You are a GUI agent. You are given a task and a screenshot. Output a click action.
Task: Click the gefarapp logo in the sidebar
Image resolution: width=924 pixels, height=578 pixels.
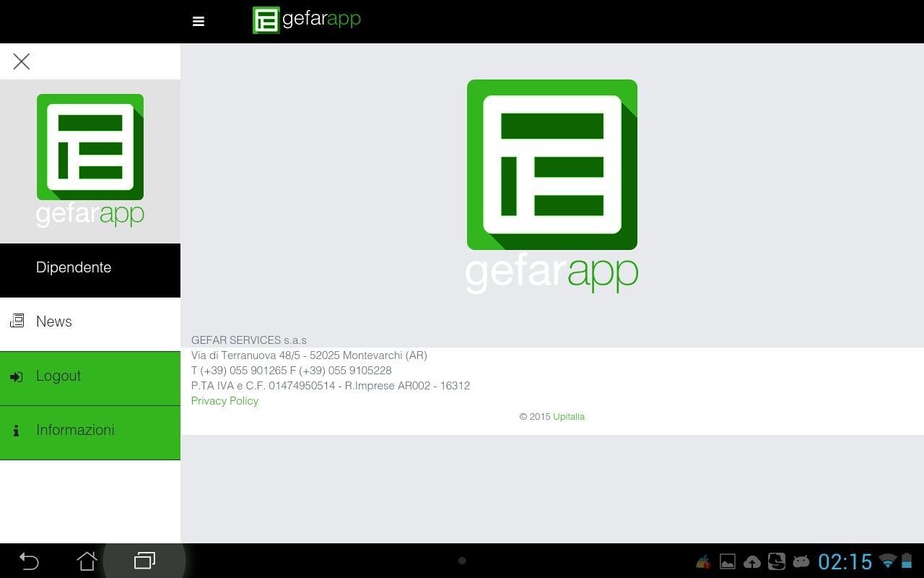click(90, 160)
